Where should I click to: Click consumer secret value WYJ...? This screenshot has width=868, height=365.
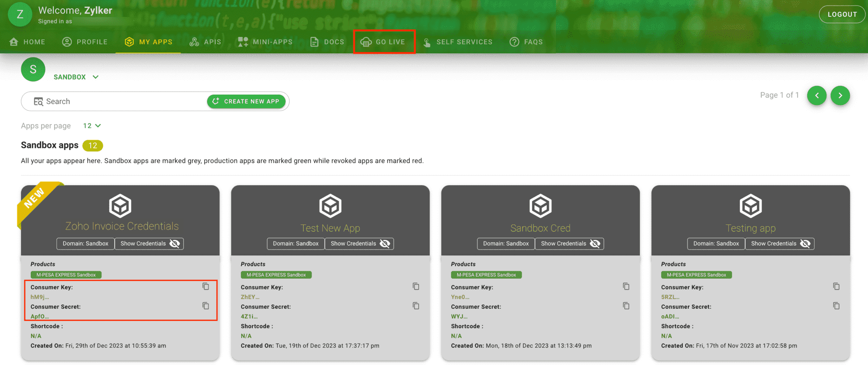[x=459, y=317]
